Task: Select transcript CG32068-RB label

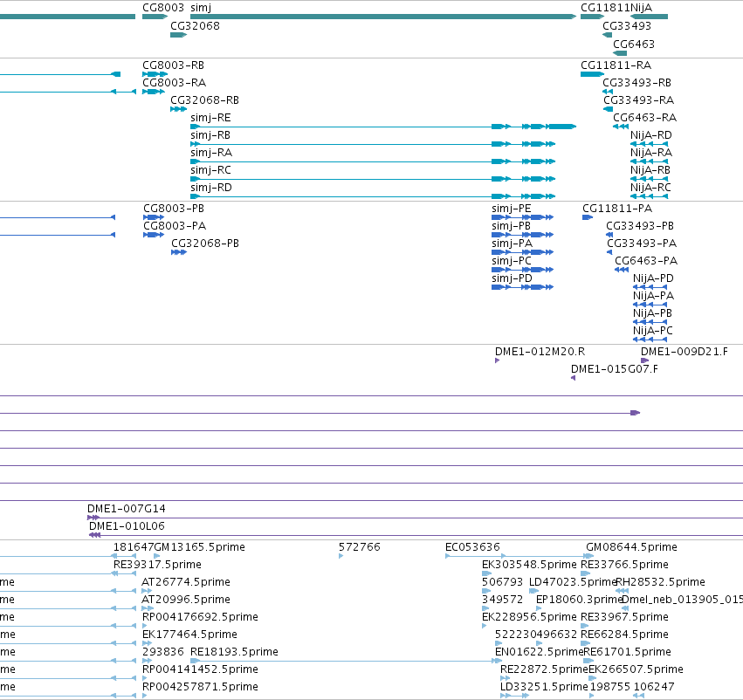Action: 204,100
